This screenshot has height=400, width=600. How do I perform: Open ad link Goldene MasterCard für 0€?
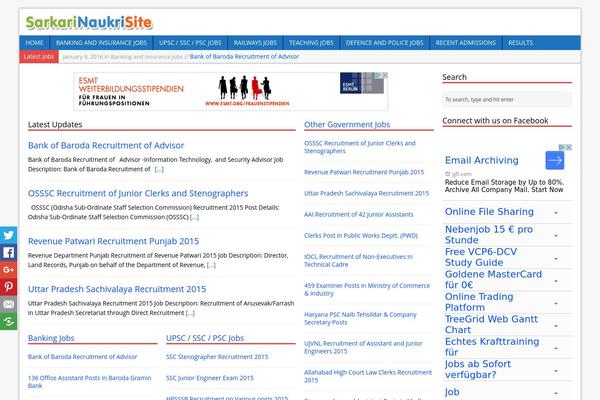(x=493, y=279)
